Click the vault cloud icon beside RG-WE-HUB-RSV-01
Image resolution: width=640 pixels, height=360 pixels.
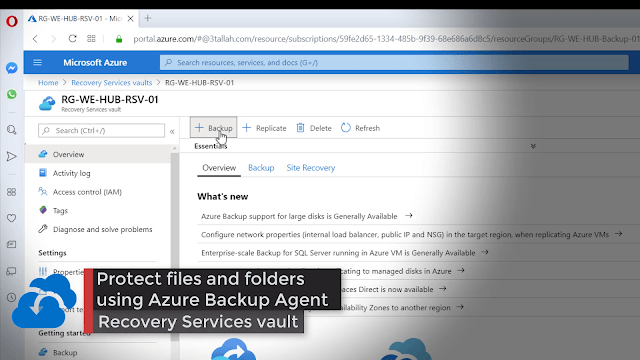coord(47,103)
